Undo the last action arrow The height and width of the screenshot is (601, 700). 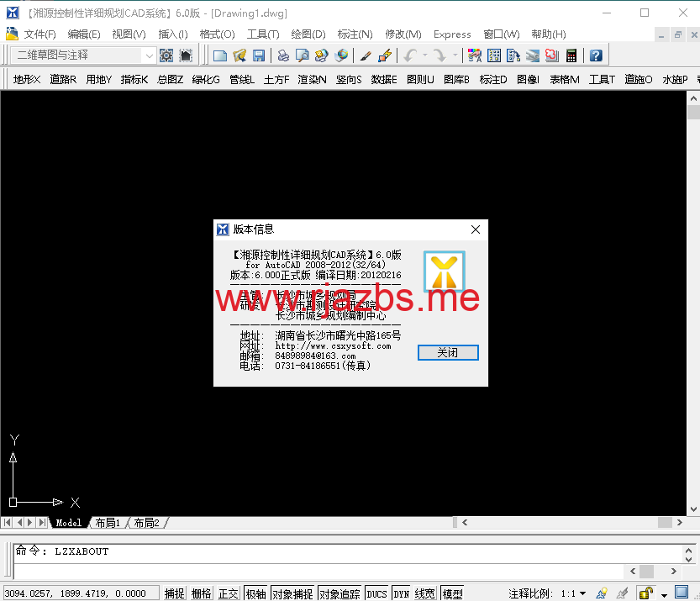point(410,55)
